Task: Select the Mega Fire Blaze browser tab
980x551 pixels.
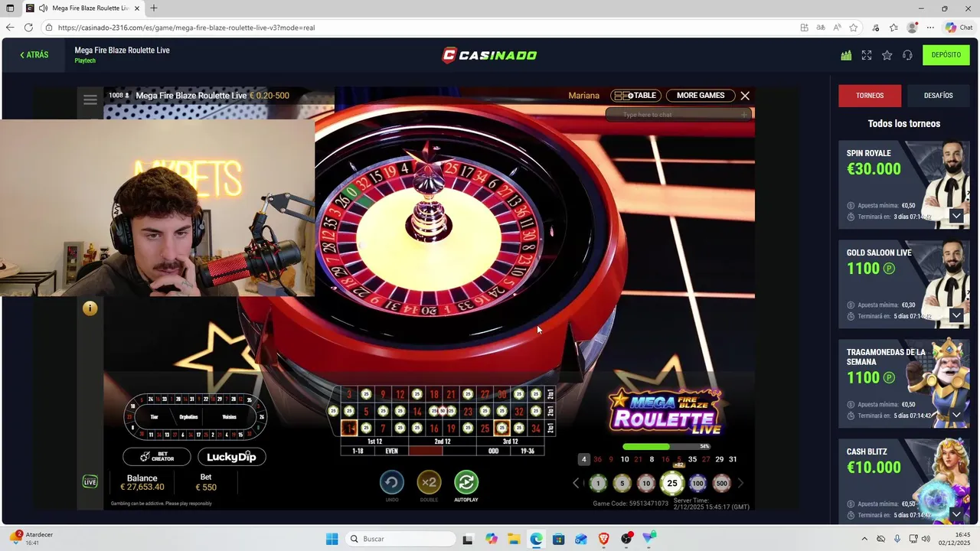Action: tap(83, 8)
